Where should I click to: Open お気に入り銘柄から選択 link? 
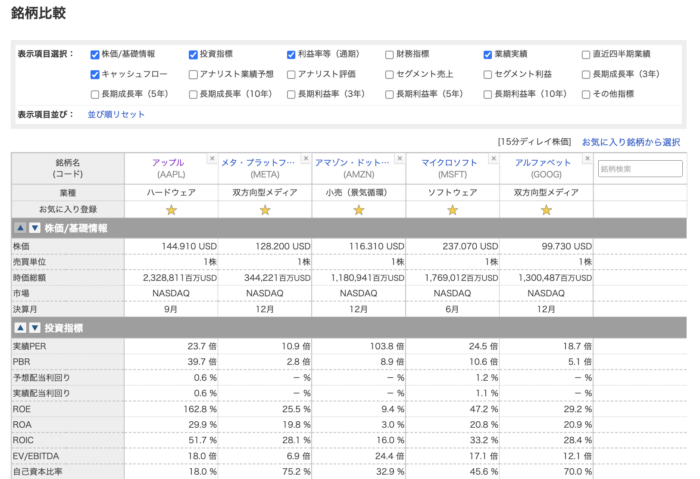631,142
